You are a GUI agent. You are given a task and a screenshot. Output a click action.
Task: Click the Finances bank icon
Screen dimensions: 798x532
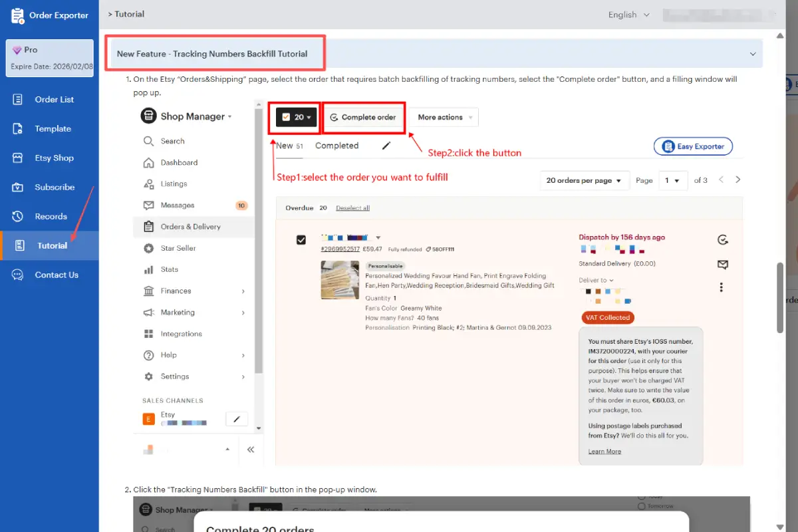(x=149, y=291)
